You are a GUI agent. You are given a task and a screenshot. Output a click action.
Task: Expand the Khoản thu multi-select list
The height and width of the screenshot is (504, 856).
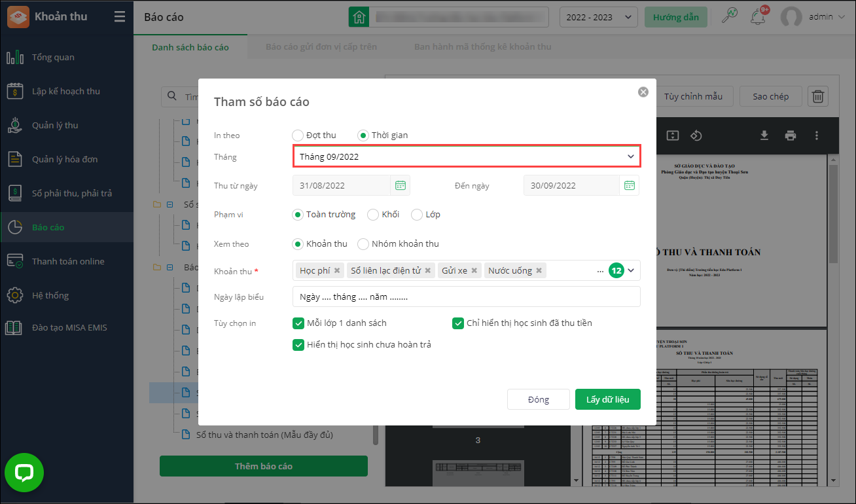[x=631, y=270]
